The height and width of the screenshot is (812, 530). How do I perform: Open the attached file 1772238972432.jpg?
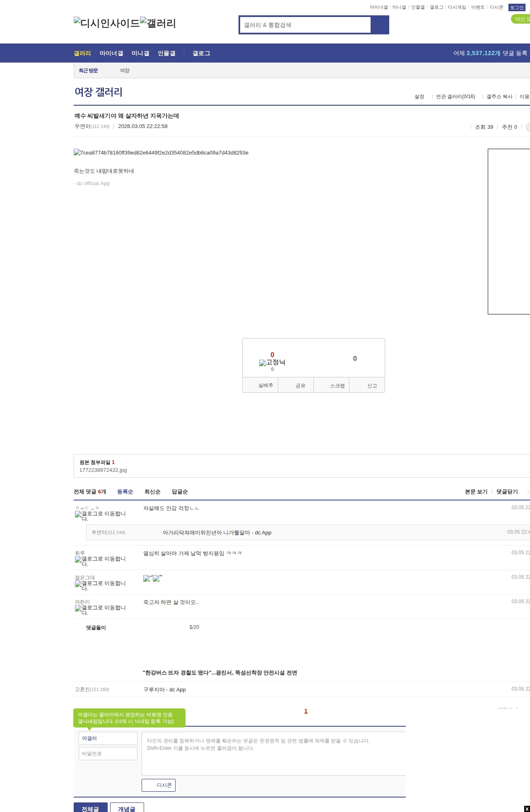coord(103,470)
